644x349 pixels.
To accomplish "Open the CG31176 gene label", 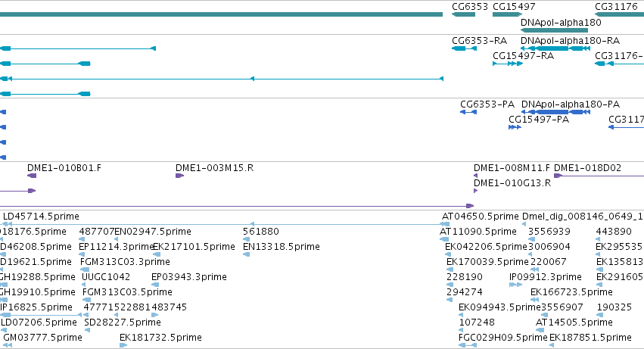I will coord(616,7).
